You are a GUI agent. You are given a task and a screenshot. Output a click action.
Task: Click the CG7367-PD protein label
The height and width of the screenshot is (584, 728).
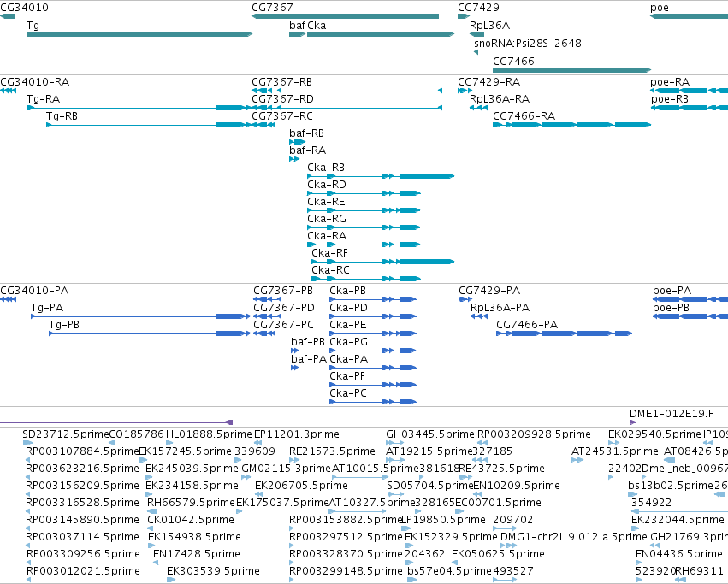click(284, 308)
